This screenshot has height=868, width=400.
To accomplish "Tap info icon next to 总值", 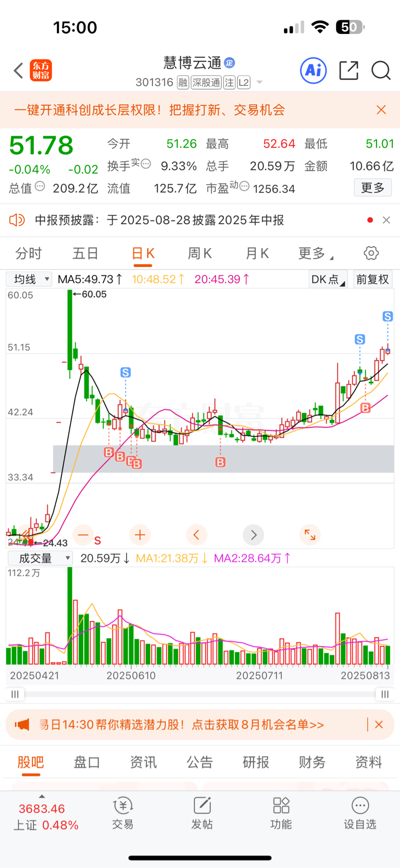I will coord(40,186).
